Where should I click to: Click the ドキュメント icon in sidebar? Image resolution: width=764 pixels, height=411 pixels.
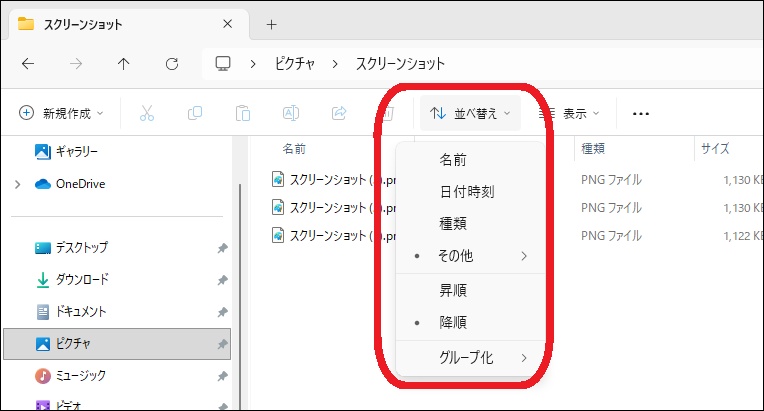click(x=43, y=312)
